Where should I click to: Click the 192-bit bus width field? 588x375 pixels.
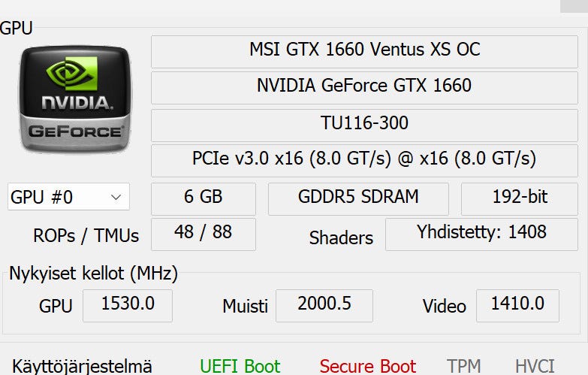(x=520, y=198)
